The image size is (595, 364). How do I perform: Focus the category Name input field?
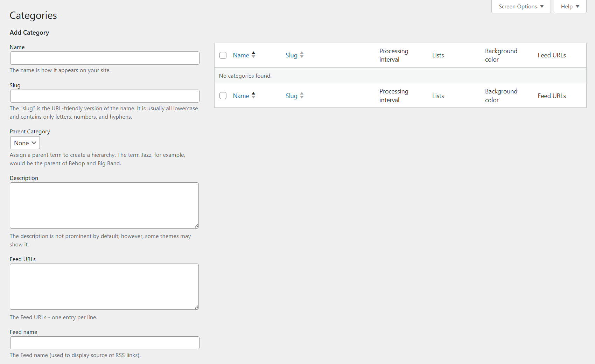click(x=105, y=58)
